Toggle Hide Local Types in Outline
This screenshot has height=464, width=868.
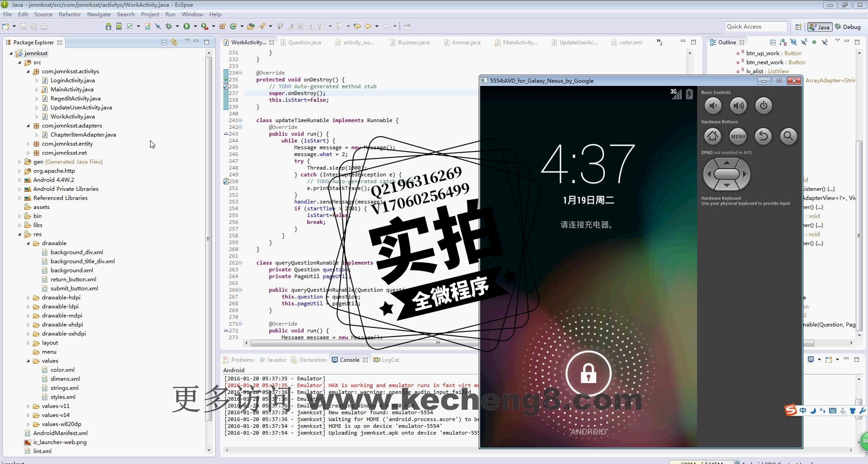pos(825,42)
